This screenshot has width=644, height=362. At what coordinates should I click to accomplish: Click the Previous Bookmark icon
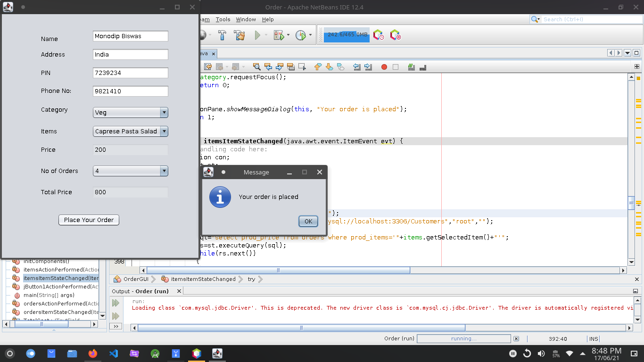(x=317, y=66)
